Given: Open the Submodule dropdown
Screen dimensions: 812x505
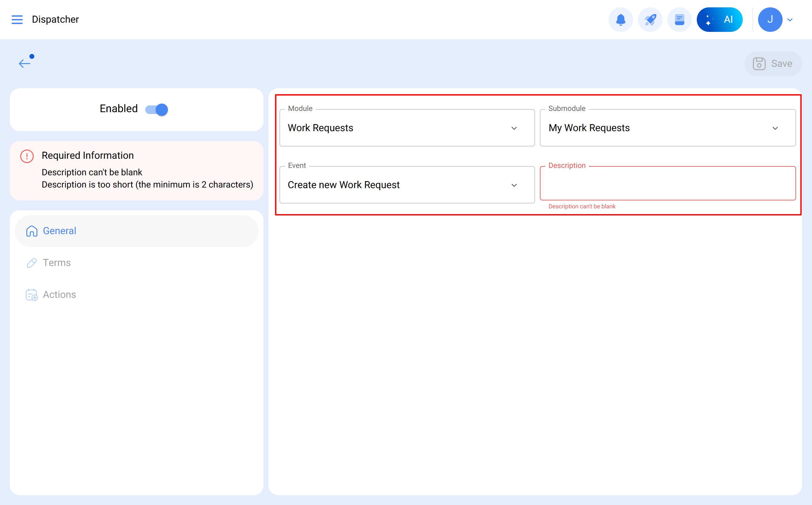Looking at the screenshot, I should 667,128.
